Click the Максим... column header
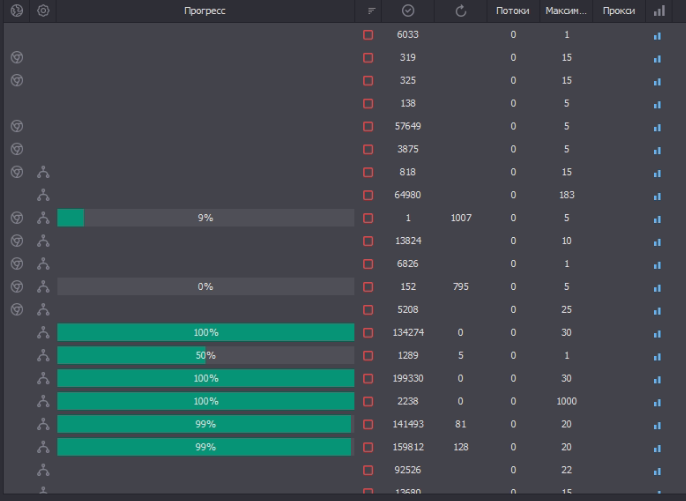686x501 pixels. click(x=566, y=10)
